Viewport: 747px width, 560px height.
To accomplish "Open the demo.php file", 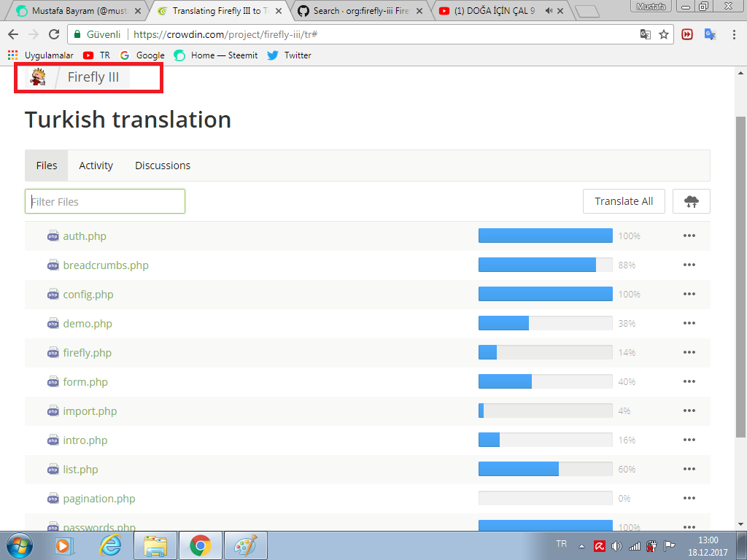I will click(x=88, y=324).
